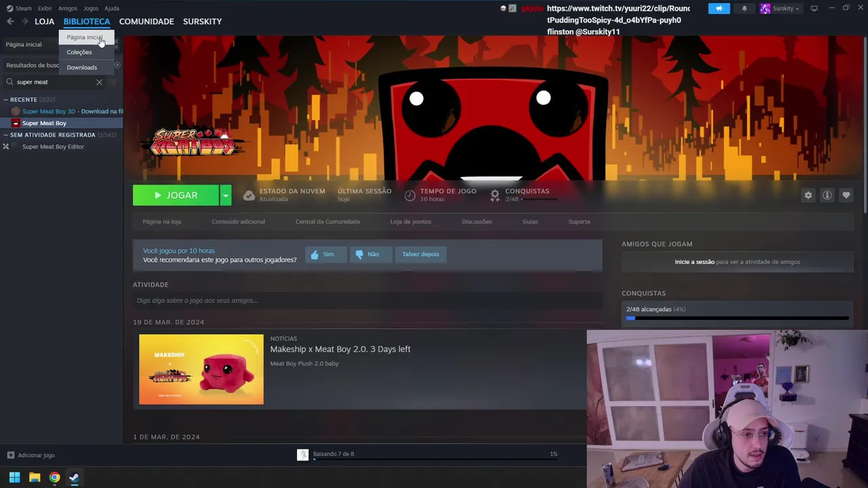The height and width of the screenshot is (488, 868).
Task: Click the 'Diga algo sobre o jogo' activity field
Action: click(x=367, y=301)
